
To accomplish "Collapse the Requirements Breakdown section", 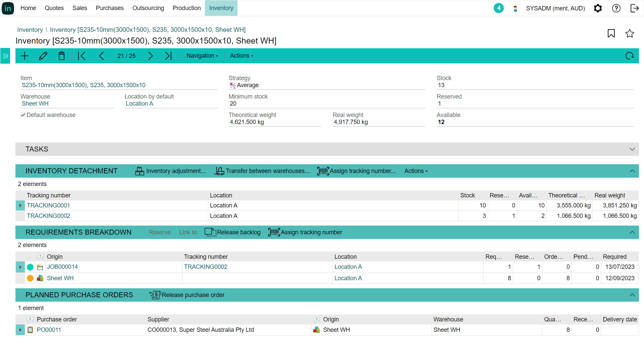I will point(632,232).
